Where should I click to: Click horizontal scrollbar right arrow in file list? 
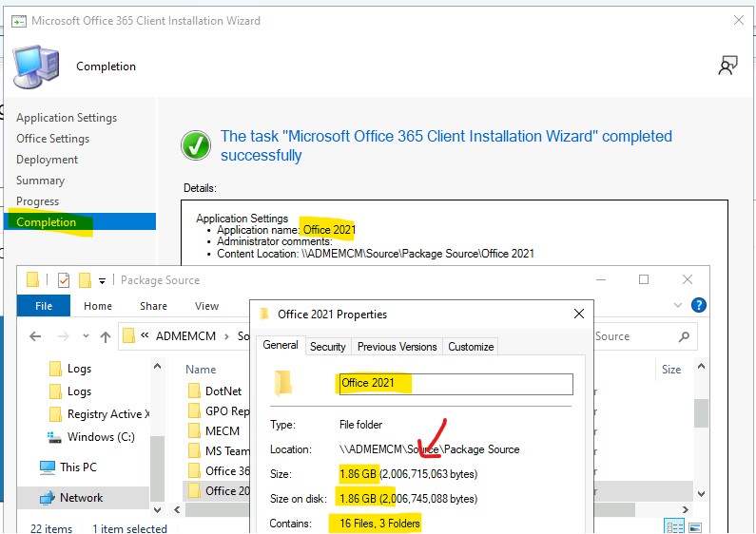point(685,509)
